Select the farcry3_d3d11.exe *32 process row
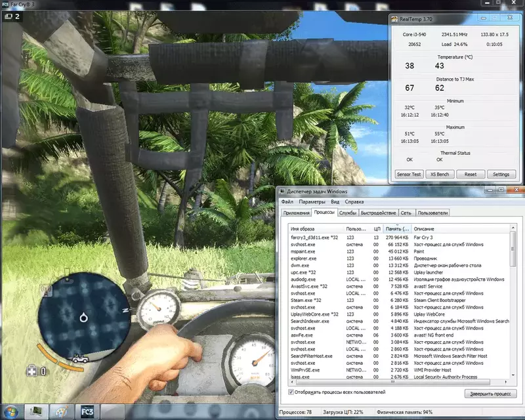The height and width of the screenshot is (420, 525). point(399,238)
